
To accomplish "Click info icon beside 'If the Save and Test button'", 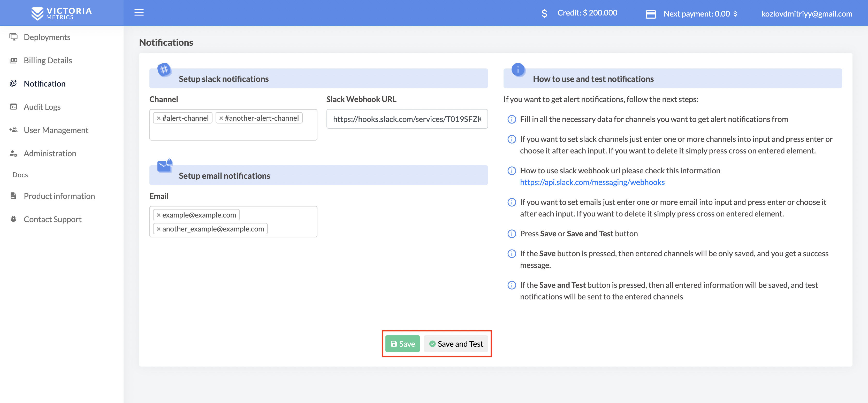I will [x=512, y=285].
